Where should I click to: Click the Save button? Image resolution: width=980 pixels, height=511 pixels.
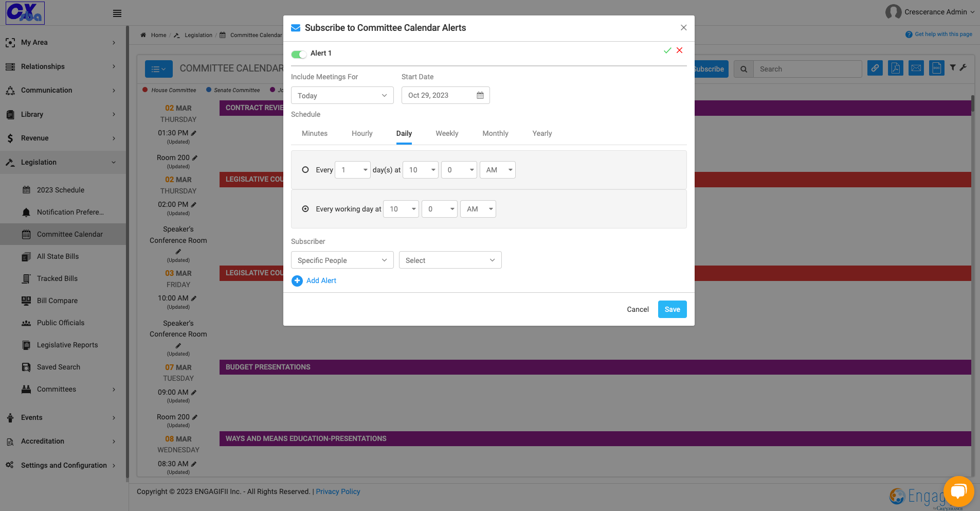673,309
